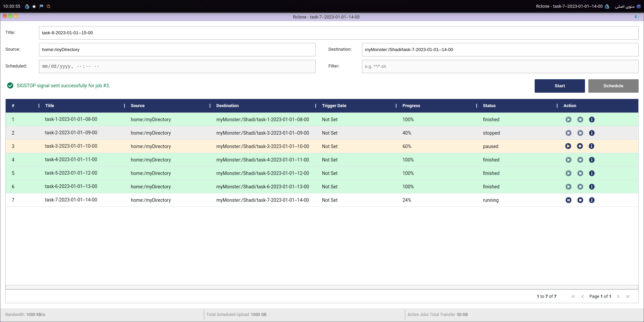Click the Schedule button

pyautogui.click(x=613, y=86)
